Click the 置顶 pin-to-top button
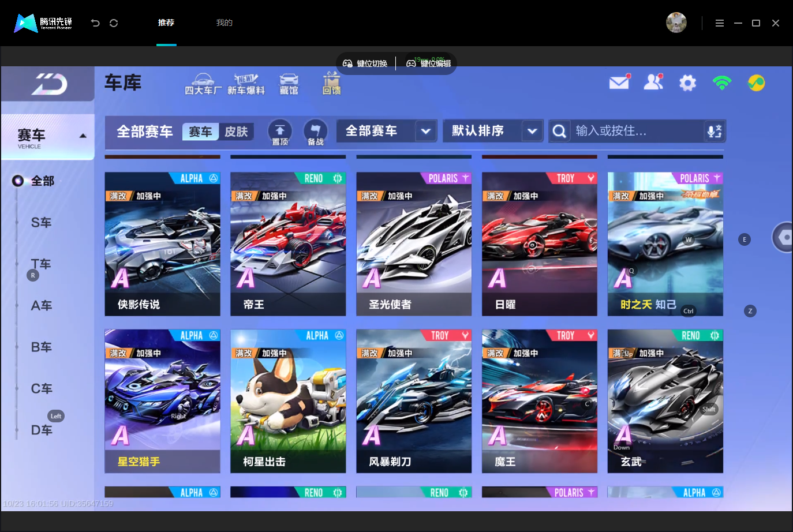This screenshot has height=532, width=793. click(x=280, y=132)
